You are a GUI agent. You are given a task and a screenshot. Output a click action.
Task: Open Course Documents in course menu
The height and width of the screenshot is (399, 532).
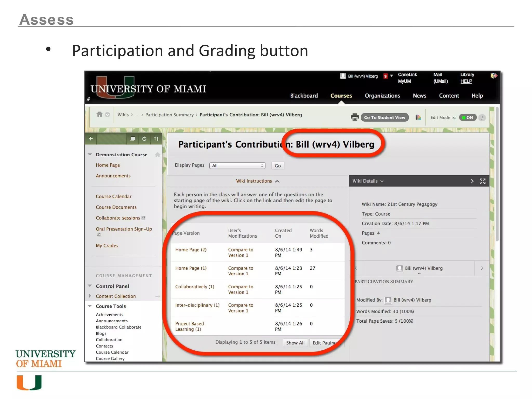pos(116,207)
